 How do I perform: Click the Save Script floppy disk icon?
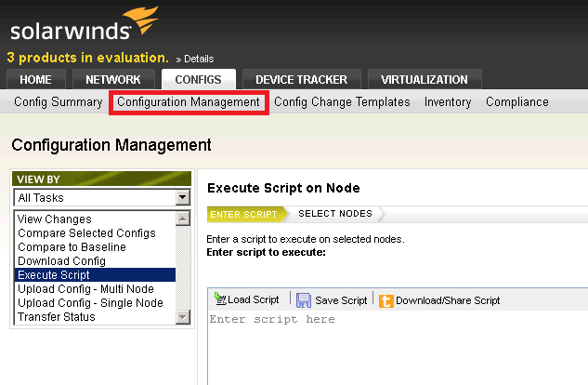pos(304,300)
